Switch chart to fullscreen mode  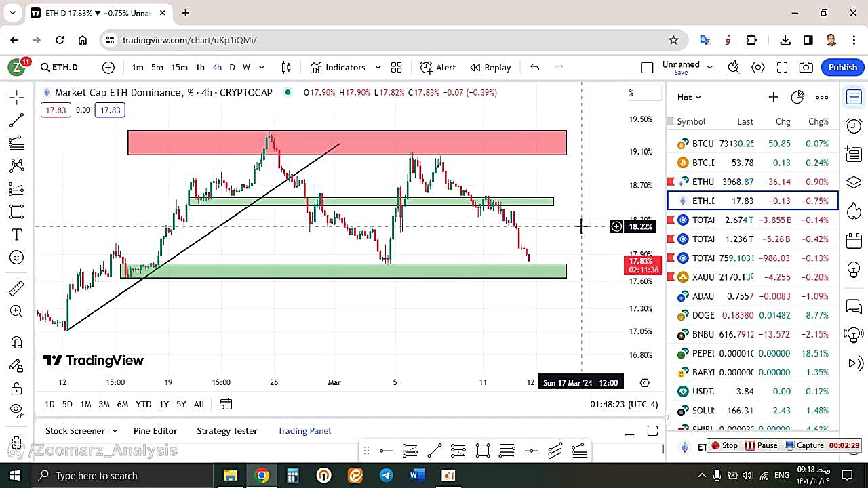782,67
